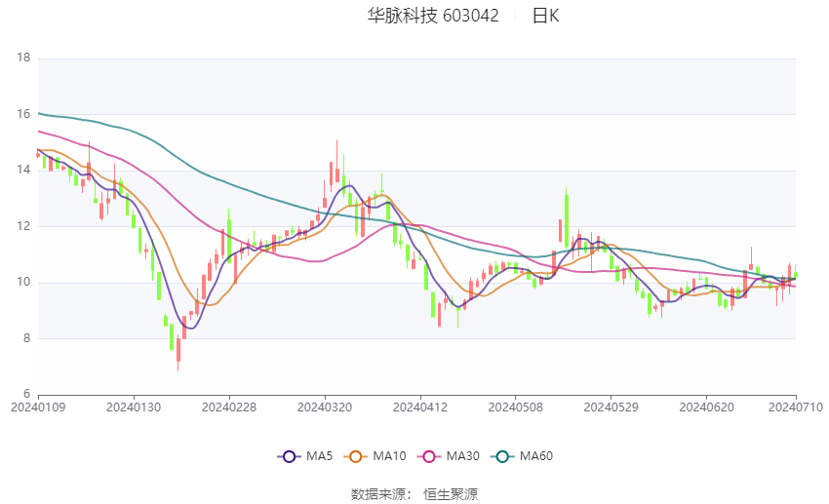Viewport: 829px width, 504px height.
Task: Click the 20240109 date axis label
Action: (x=38, y=407)
